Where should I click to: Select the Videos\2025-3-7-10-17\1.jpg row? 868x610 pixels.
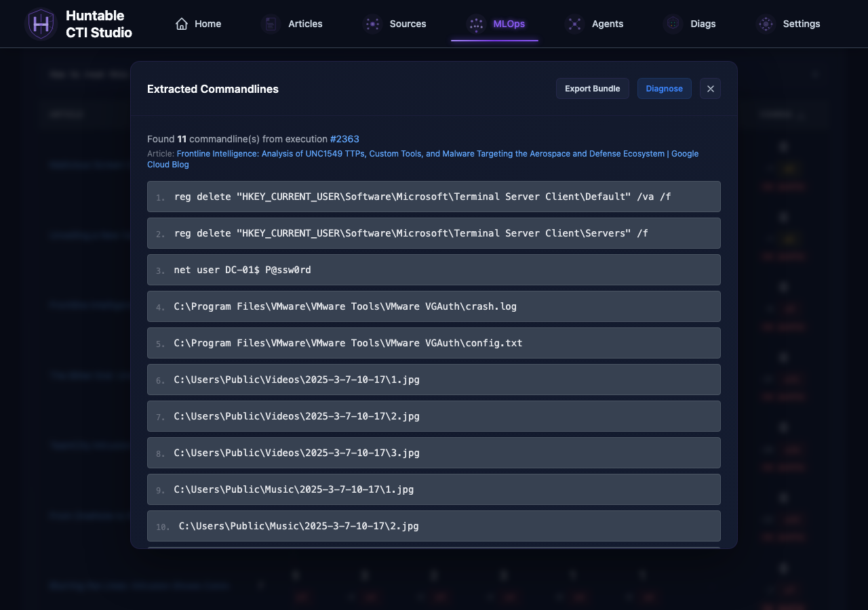click(x=434, y=380)
